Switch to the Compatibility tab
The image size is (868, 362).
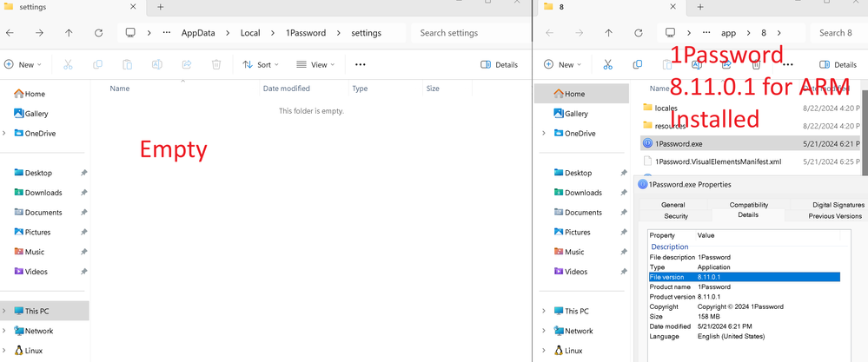pos(748,205)
